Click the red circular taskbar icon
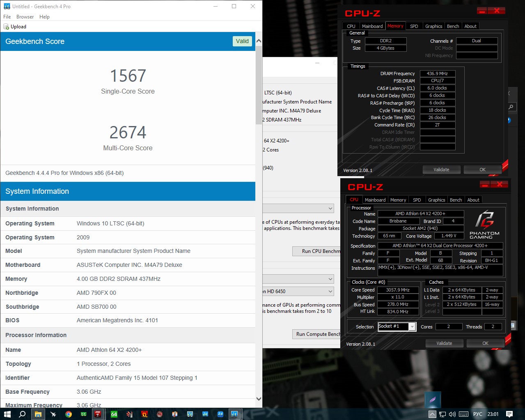The height and width of the screenshot is (420, 525). click(x=160, y=414)
